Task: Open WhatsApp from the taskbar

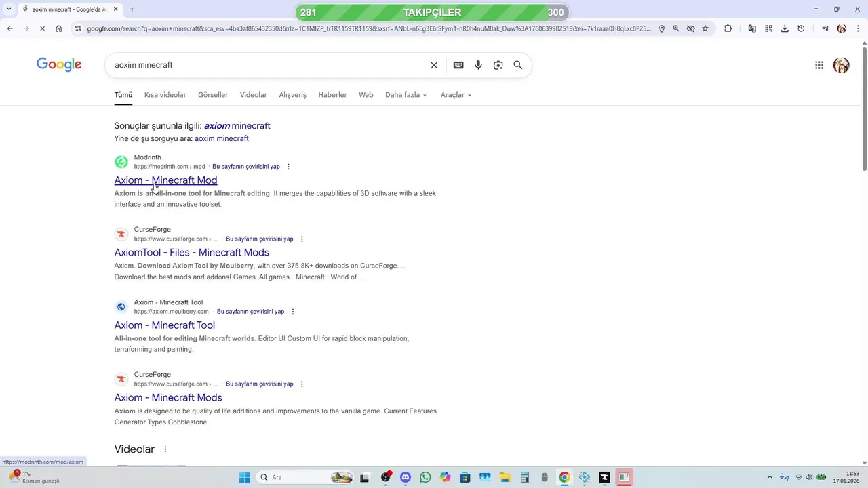Action: click(425, 477)
